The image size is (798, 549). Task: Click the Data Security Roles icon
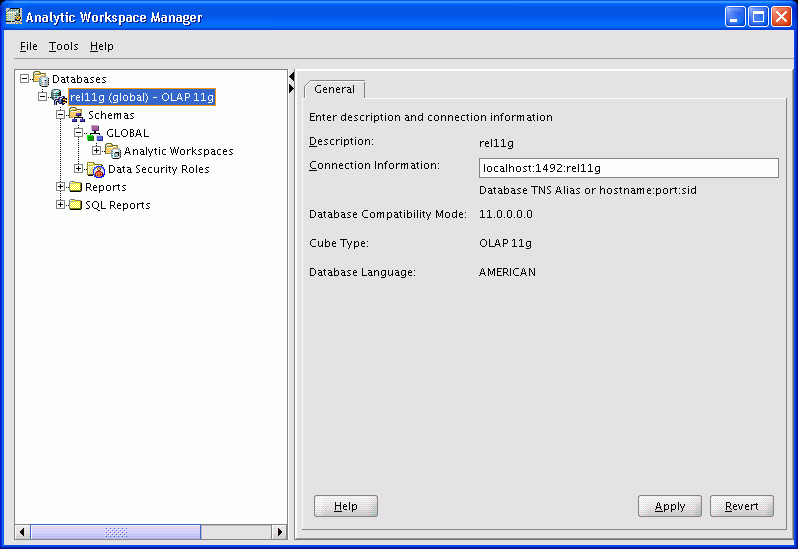[x=96, y=169]
